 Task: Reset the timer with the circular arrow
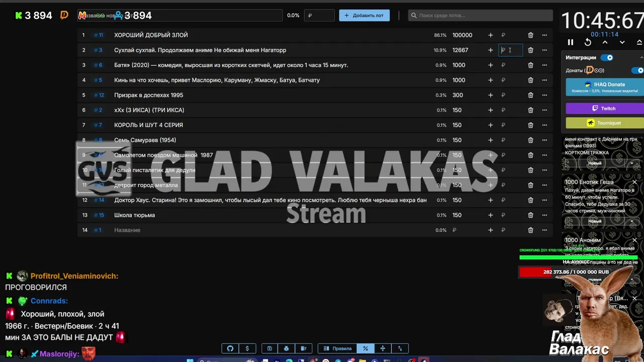click(x=588, y=42)
